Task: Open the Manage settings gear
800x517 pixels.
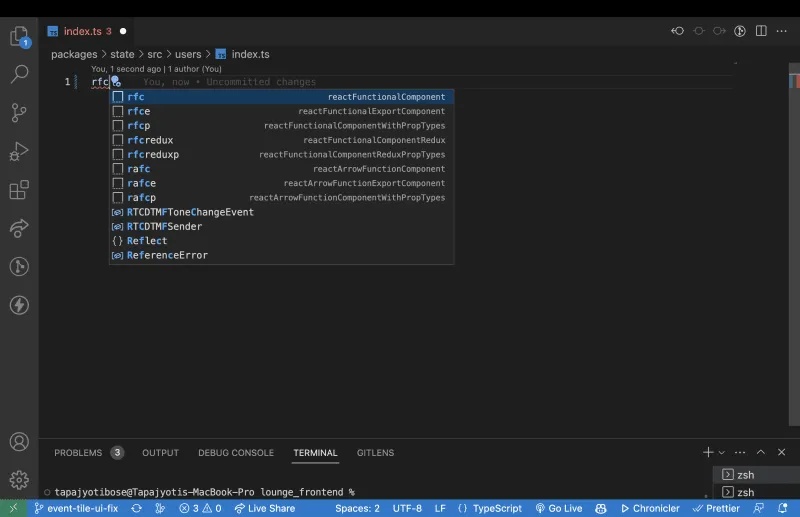Action: pos(19,480)
